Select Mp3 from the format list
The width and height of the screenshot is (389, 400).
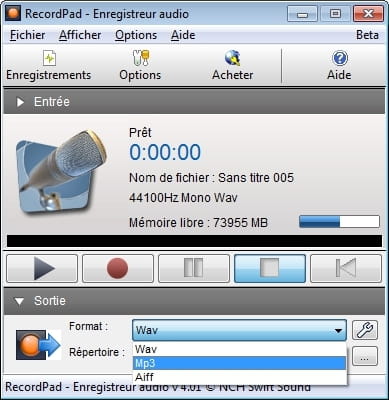point(239,363)
